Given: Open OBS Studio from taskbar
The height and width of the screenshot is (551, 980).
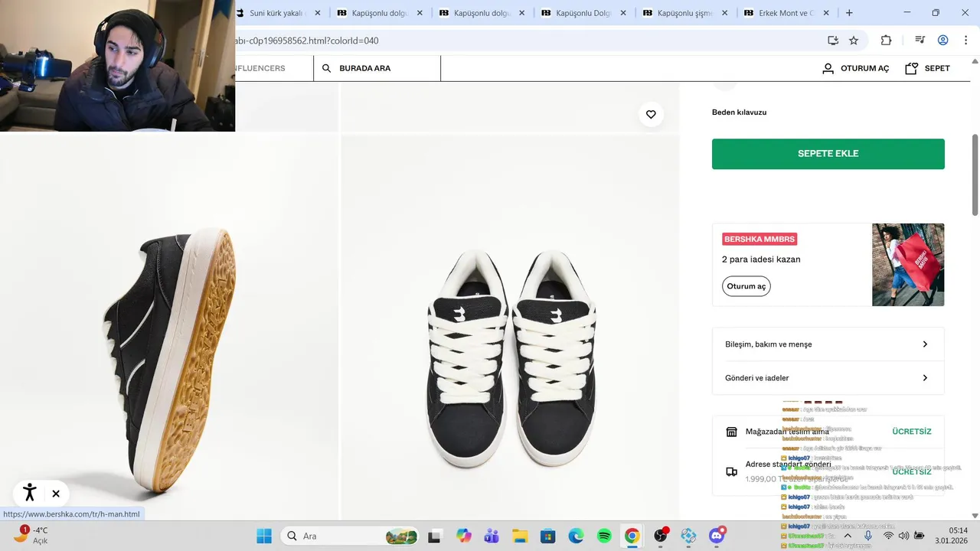Looking at the screenshot, I should coord(661,536).
